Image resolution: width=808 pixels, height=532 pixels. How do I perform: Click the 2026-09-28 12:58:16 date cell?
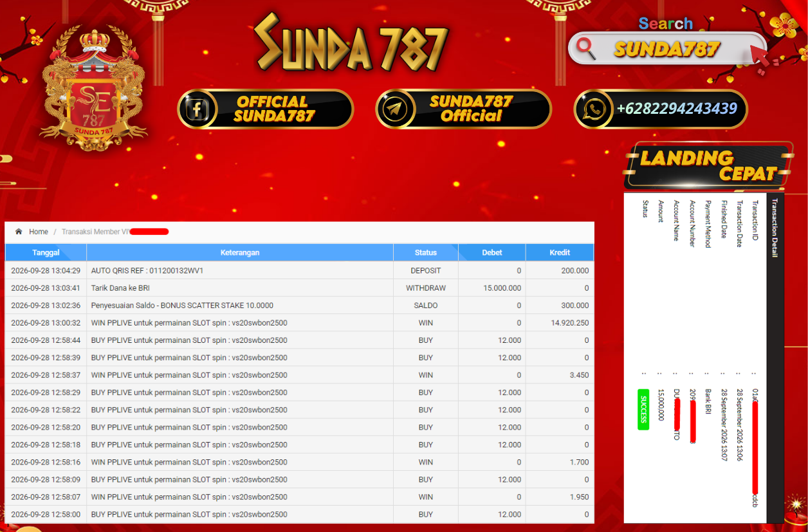[46, 462]
